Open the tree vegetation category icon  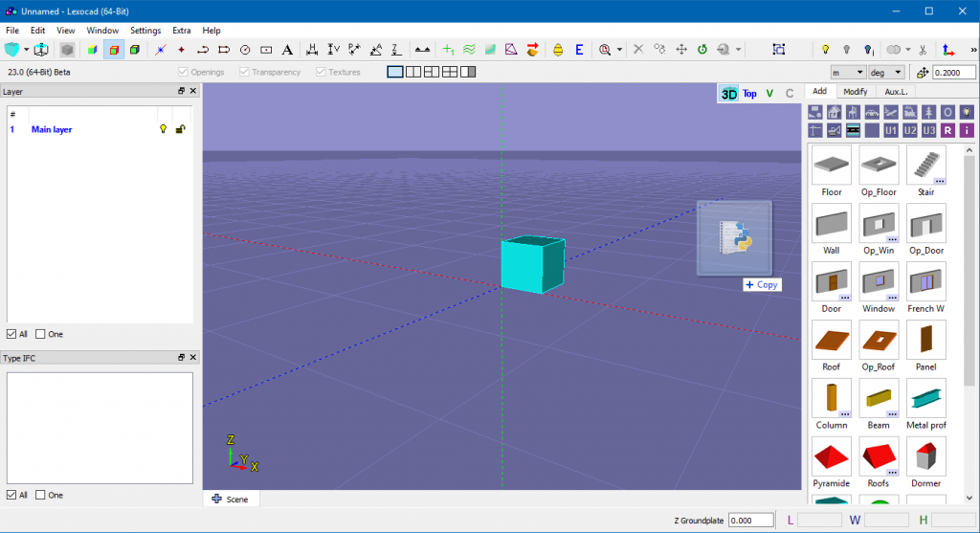[x=928, y=112]
